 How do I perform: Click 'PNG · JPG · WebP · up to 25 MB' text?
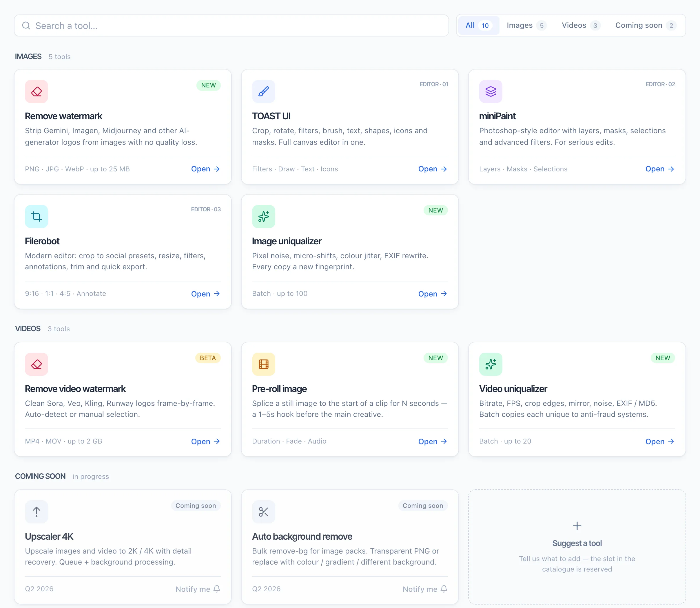[77, 169]
